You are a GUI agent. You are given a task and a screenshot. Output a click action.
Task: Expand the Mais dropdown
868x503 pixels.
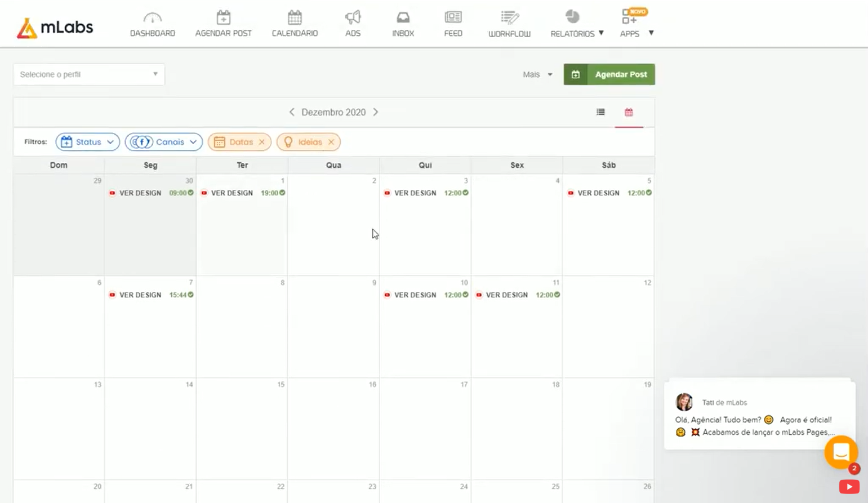point(537,74)
